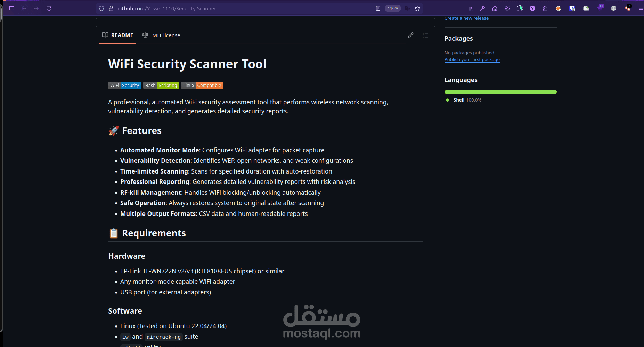Open Publish your first package link

click(472, 59)
